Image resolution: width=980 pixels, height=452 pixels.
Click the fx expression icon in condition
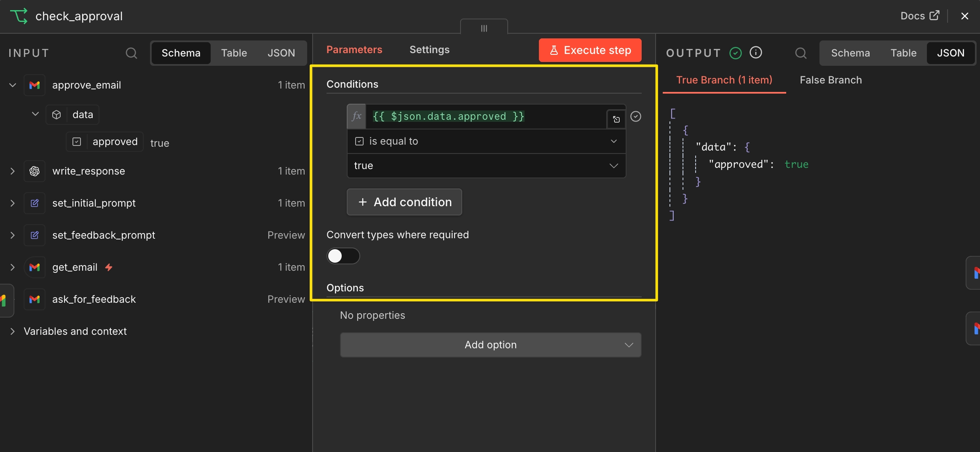click(356, 116)
